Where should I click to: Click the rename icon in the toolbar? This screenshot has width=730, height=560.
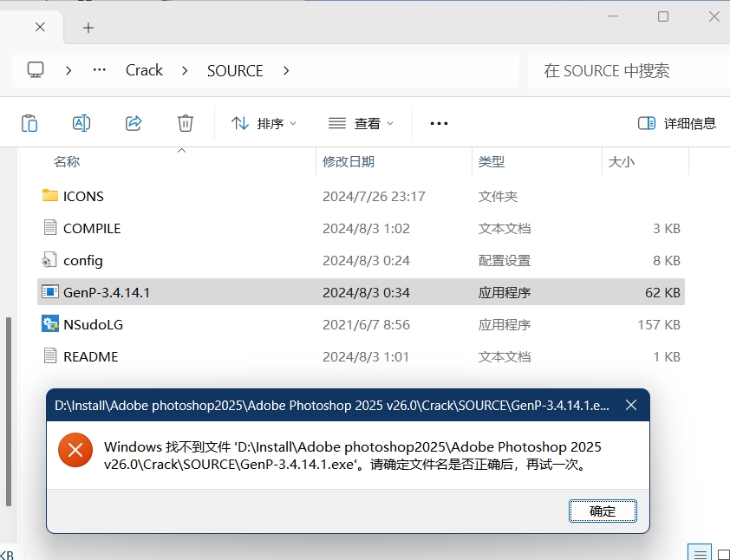tap(81, 123)
